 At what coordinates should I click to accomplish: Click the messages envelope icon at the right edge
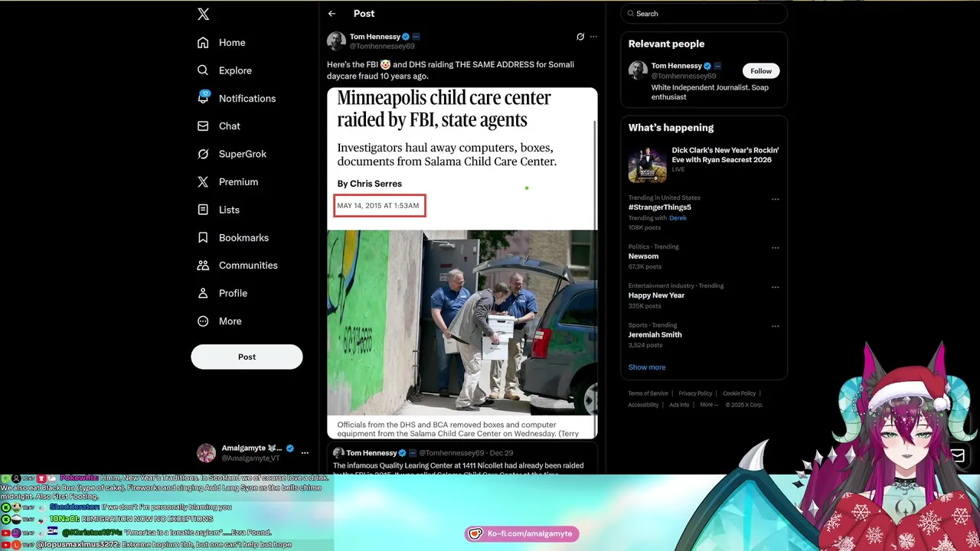(x=958, y=455)
